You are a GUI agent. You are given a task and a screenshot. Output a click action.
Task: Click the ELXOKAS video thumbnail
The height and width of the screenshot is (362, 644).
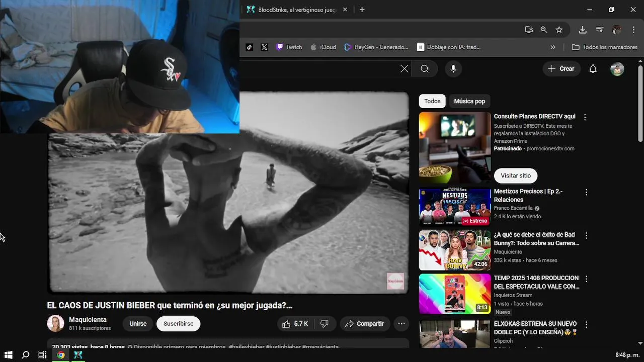455,334
